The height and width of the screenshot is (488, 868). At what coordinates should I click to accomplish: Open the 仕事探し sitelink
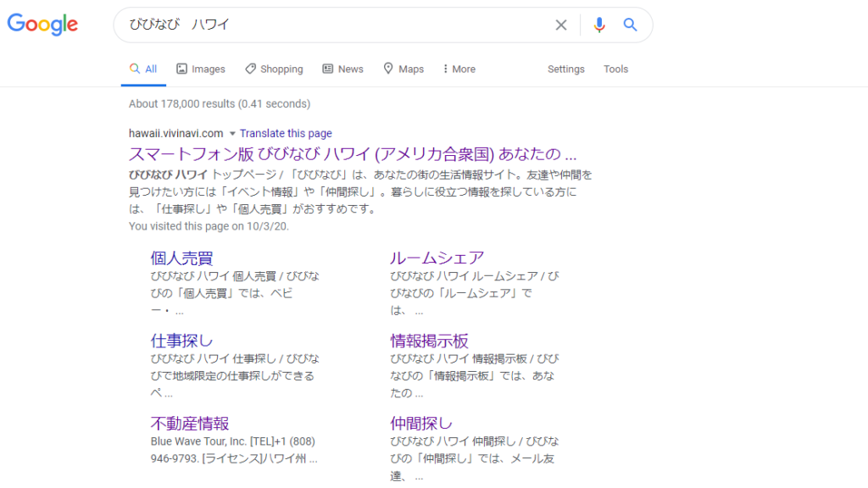[x=181, y=341]
